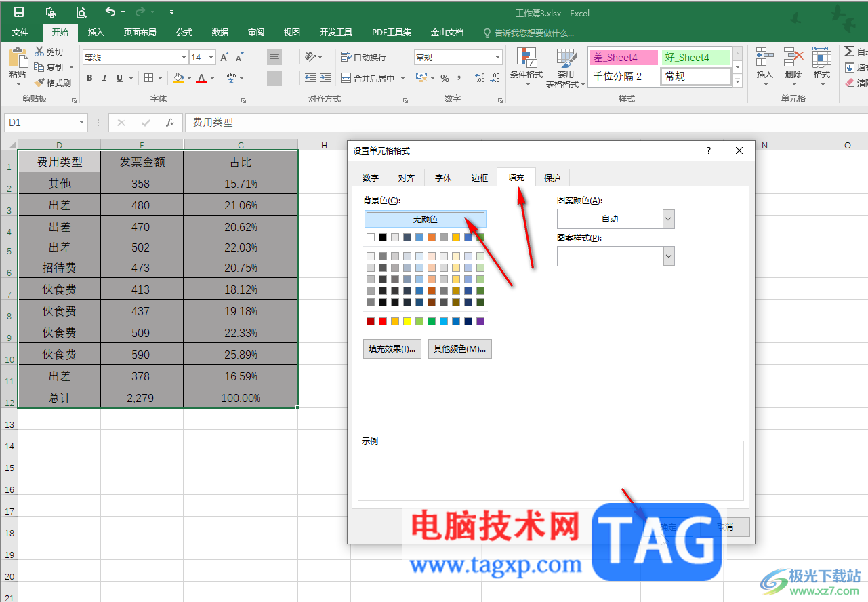Screen dimensions: 868x602
Task: Click the Increase Indent icon
Action: click(x=326, y=78)
